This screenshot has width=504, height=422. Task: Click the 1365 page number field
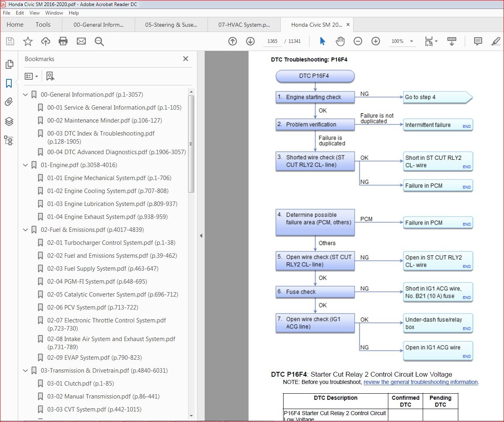(x=273, y=41)
